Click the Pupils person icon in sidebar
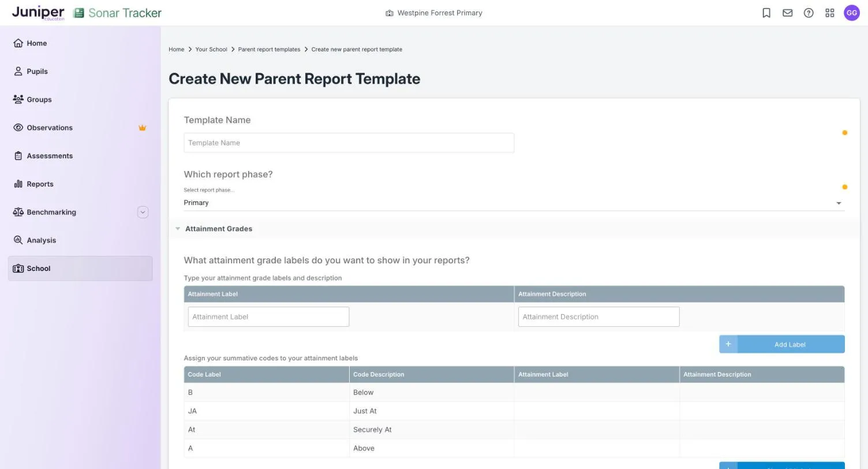The height and width of the screenshot is (469, 868). tap(18, 72)
